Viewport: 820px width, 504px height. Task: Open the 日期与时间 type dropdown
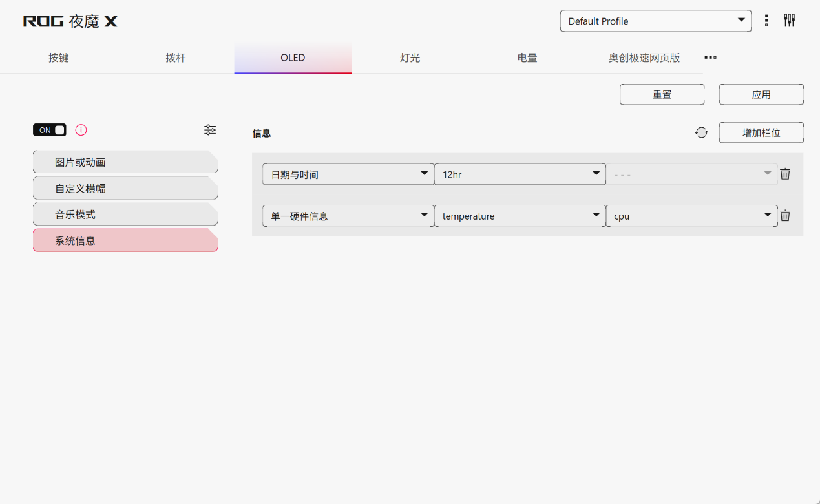[348, 174]
